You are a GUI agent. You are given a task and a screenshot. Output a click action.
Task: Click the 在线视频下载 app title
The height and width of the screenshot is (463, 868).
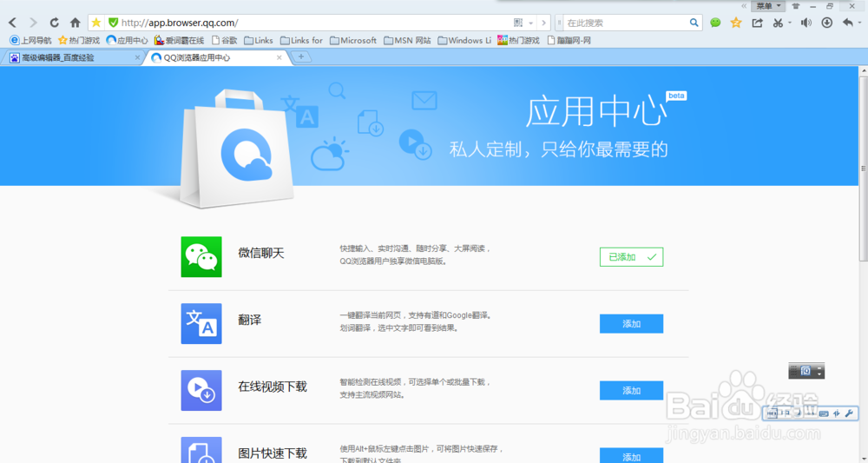pyautogui.click(x=273, y=387)
